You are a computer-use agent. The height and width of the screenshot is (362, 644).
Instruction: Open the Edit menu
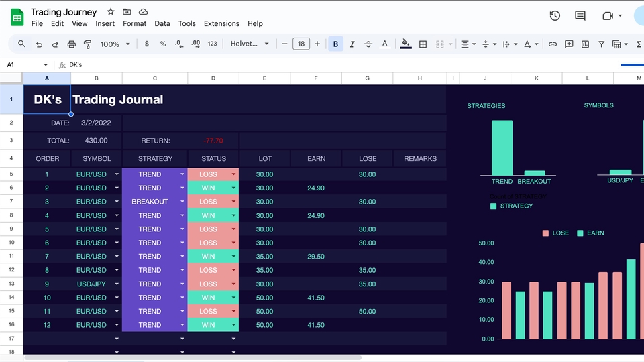[x=57, y=24]
